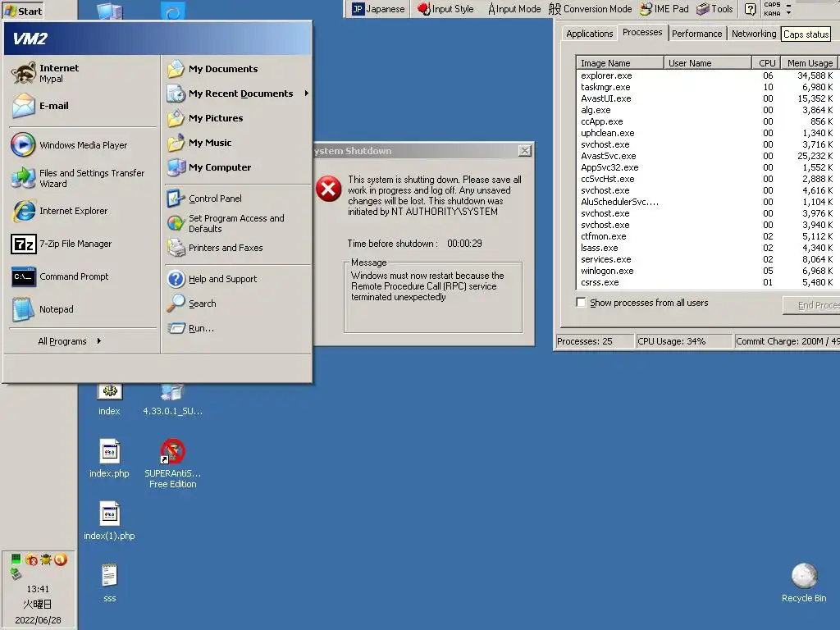Select uphclean.exe process row
Screen dimensions: 840x630
707,133
